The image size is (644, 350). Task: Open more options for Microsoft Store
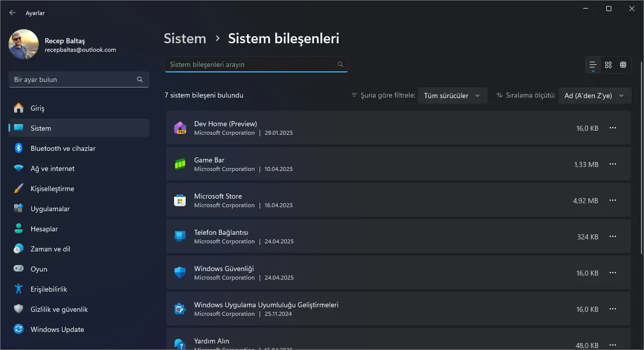pyautogui.click(x=613, y=200)
